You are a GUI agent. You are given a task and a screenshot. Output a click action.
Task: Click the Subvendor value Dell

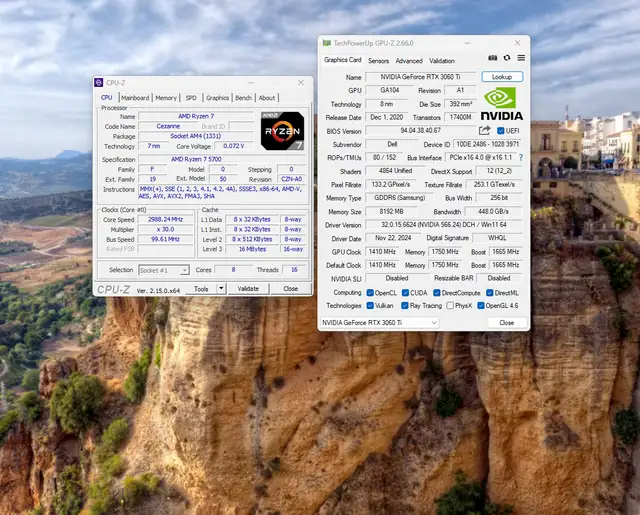point(392,144)
